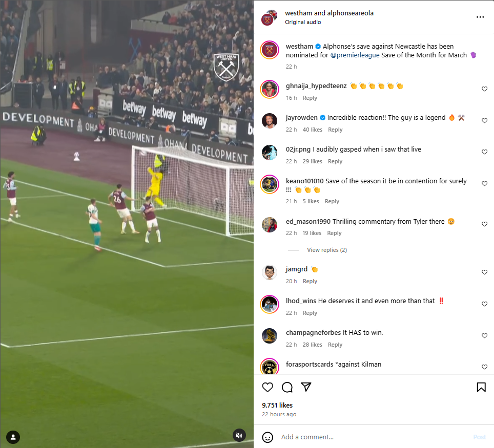
Task: Expand View replies (2)
Action: click(x=327, y=250)
